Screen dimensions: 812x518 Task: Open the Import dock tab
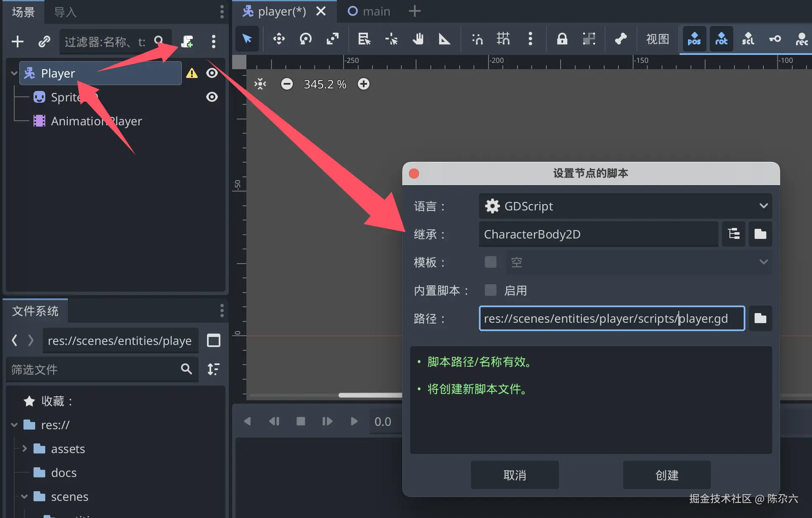pyautogui.click(x=65, y=12)
